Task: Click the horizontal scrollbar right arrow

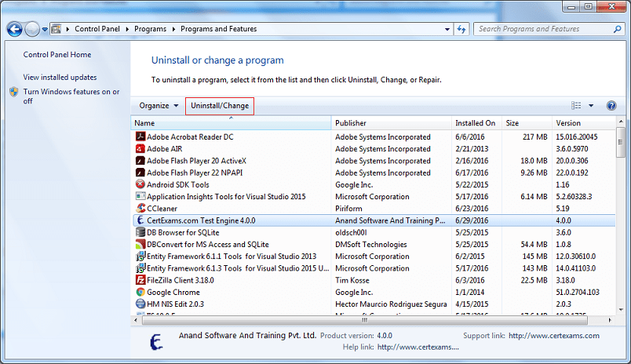Action: [x=610, y=320]
